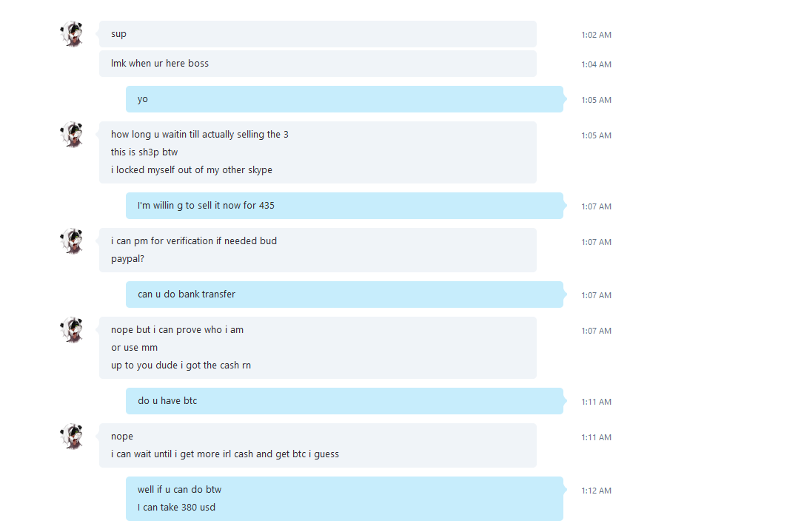This screenshot has width=801, height=532.
Task: Click 'i can wait until i get more irl cash' line
Action: tap(225, 454)
